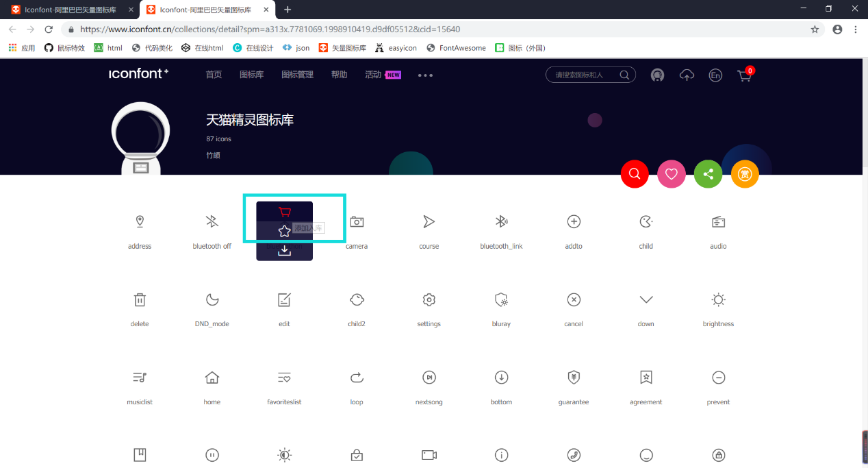The image size is (868, 468).
Task: Select the bluray shield icon
Action: point(501,299)
